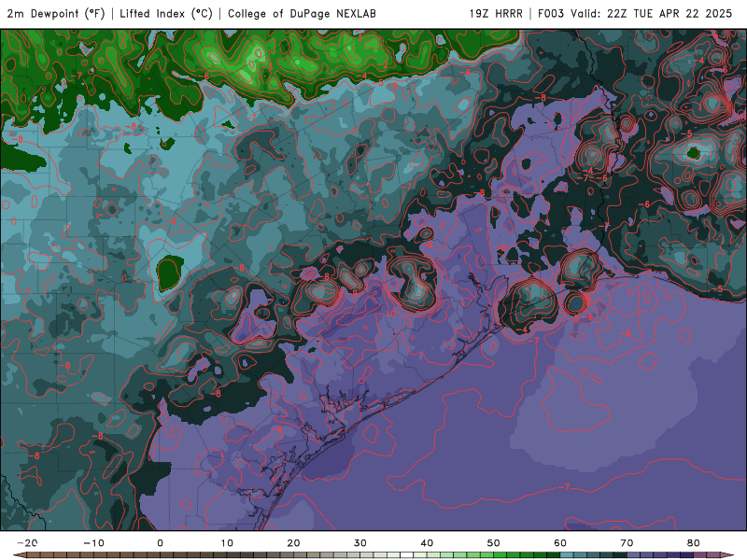747x560 pixels.
Task: Click the 30 label on the color scale
Action: (x=360, y=543)
